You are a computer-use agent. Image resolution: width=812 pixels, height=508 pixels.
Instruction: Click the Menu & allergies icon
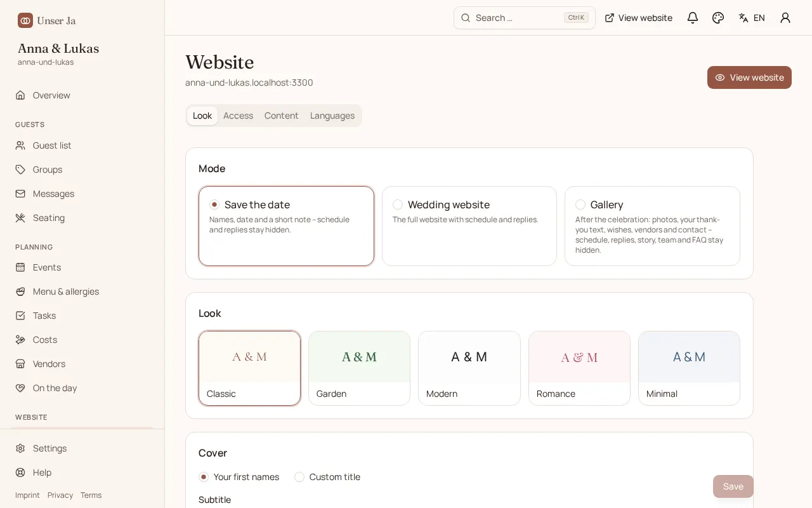(x=20, y=291)
